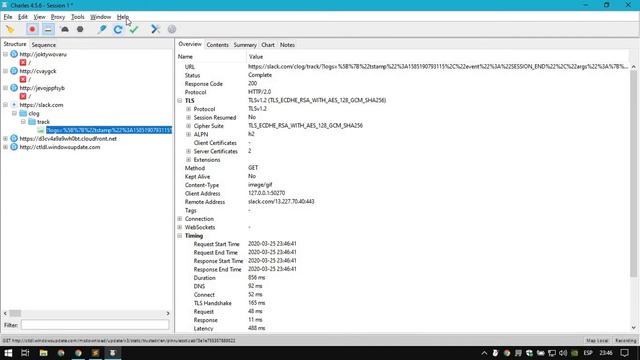Open Settings gear icon in toolbar
The image size is (640, 360).
(x=172, y=29)
